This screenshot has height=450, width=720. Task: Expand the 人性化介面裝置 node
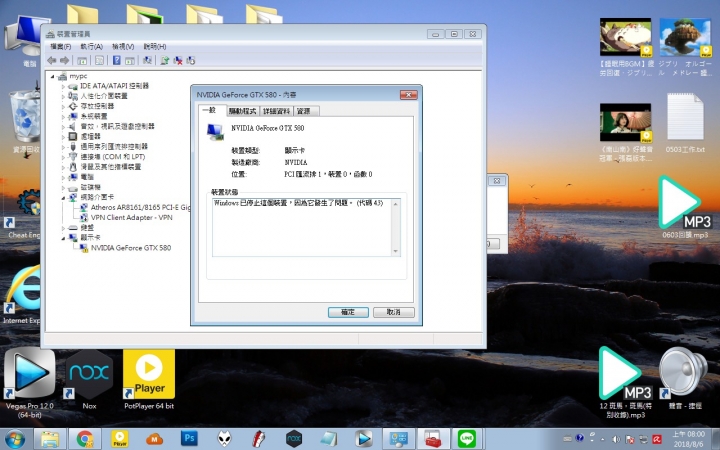pos(63,96)
